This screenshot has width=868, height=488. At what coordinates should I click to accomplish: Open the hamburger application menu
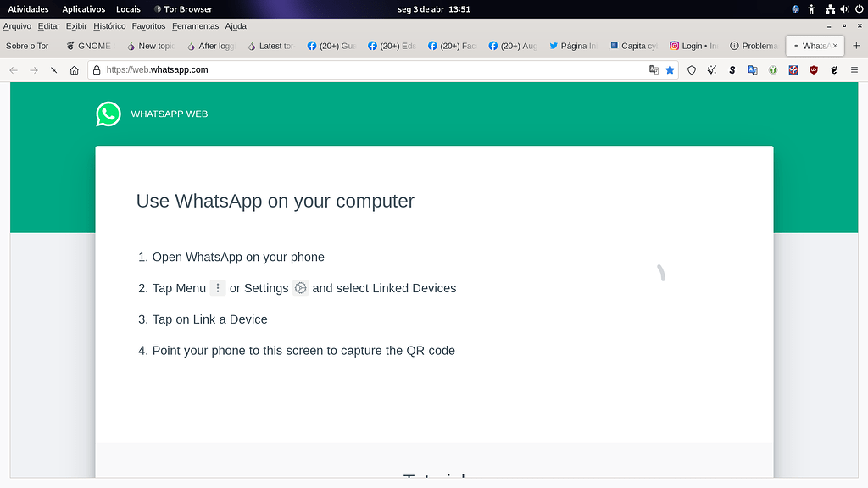[854, 70]
